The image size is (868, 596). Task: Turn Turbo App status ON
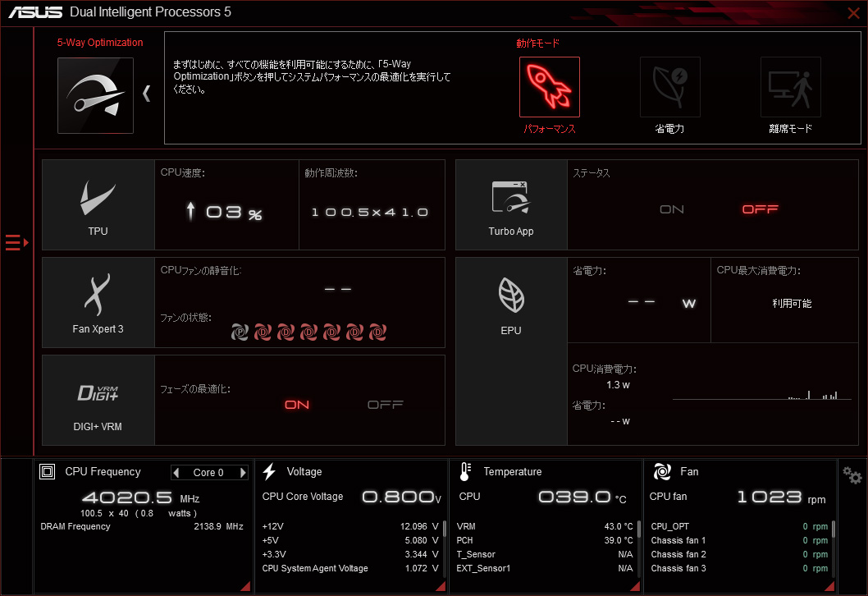[671, 209]
